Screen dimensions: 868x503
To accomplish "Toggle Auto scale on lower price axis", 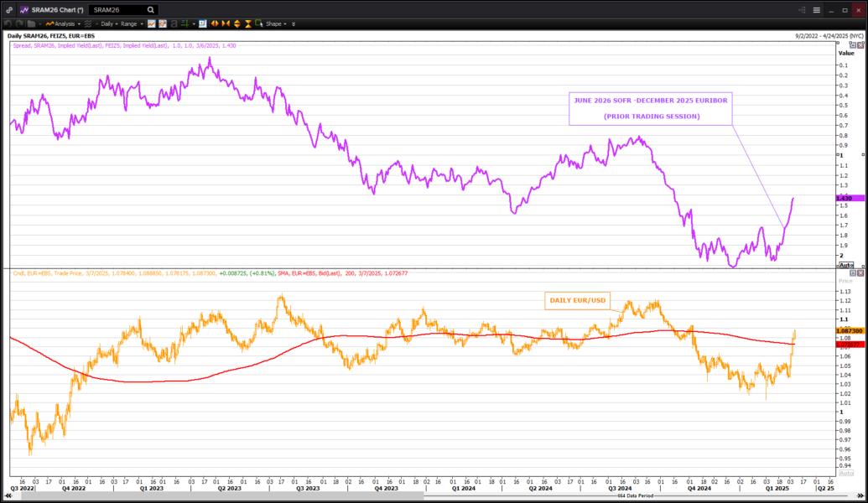I will click(x=845, y=474).
